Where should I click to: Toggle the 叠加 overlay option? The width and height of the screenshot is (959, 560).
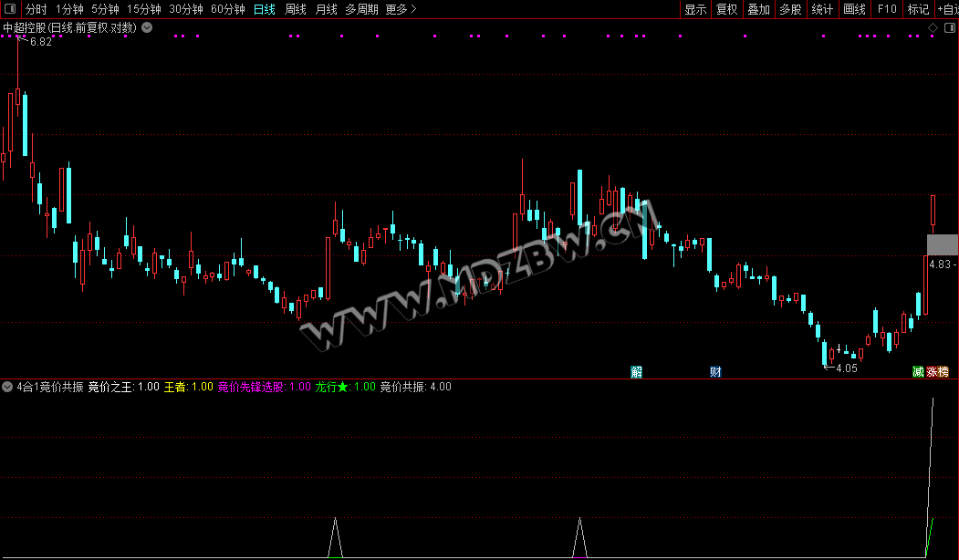point(759,9)
